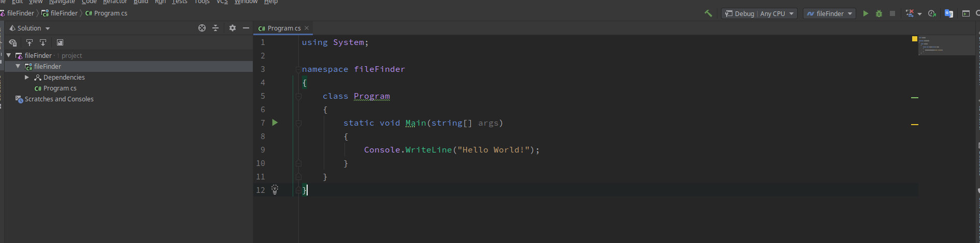
Task: Open the fileFinder run configuration dropdown
Action: (829, 13)
